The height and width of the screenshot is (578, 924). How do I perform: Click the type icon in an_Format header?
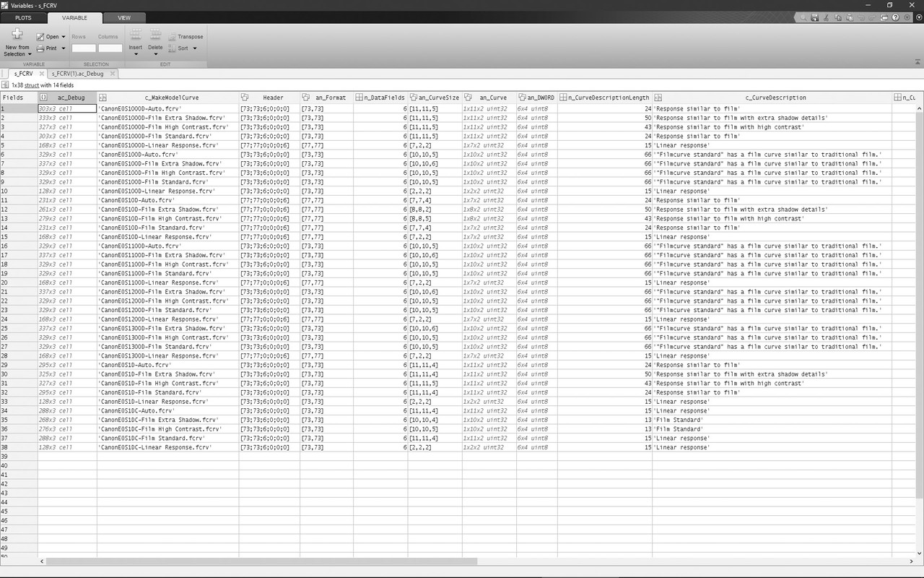pos(306,98)
